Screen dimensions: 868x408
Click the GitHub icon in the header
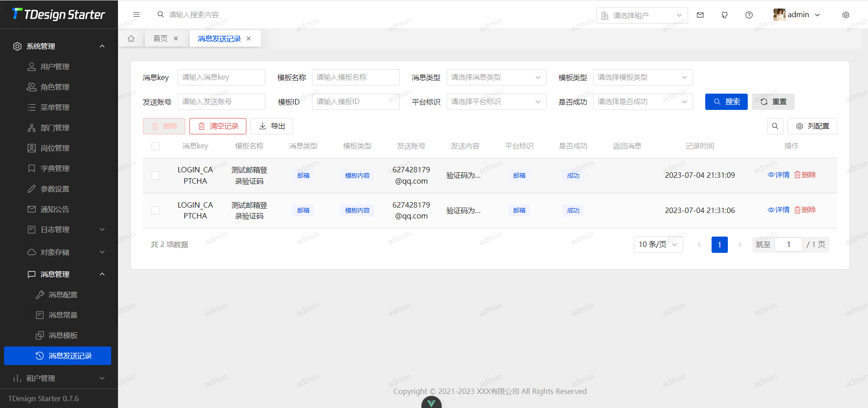(x=724, y=14)
